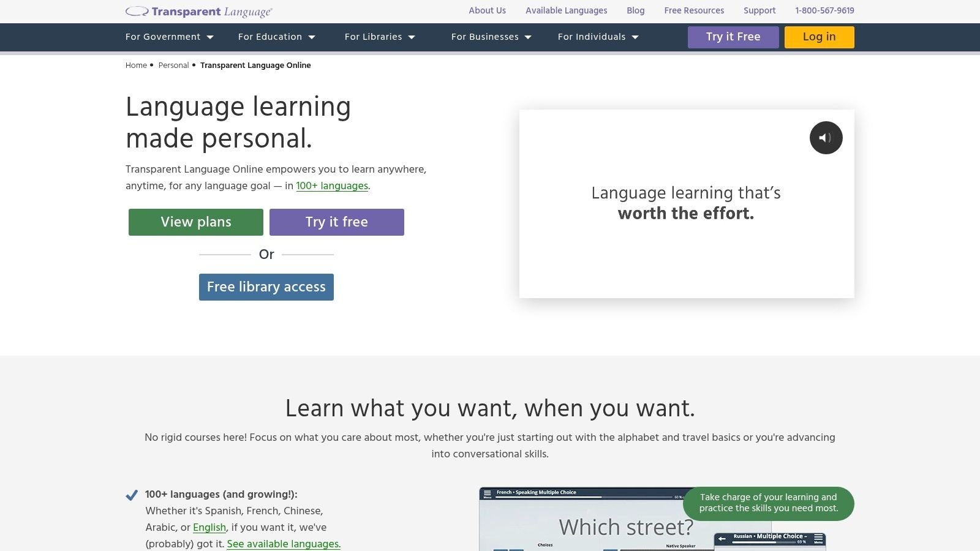
Task: Open menu icon in Russian Multiple Choice preview
Action: [x=818, y=538]
